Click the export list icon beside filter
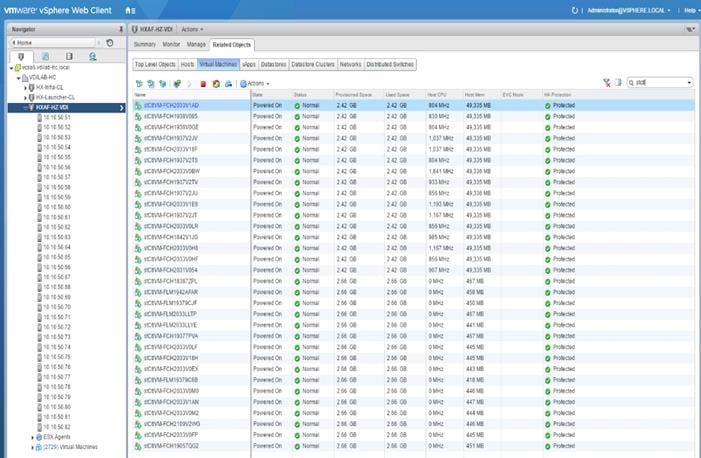The height and width of the screenshot is (458, 701). pos(618,82)
